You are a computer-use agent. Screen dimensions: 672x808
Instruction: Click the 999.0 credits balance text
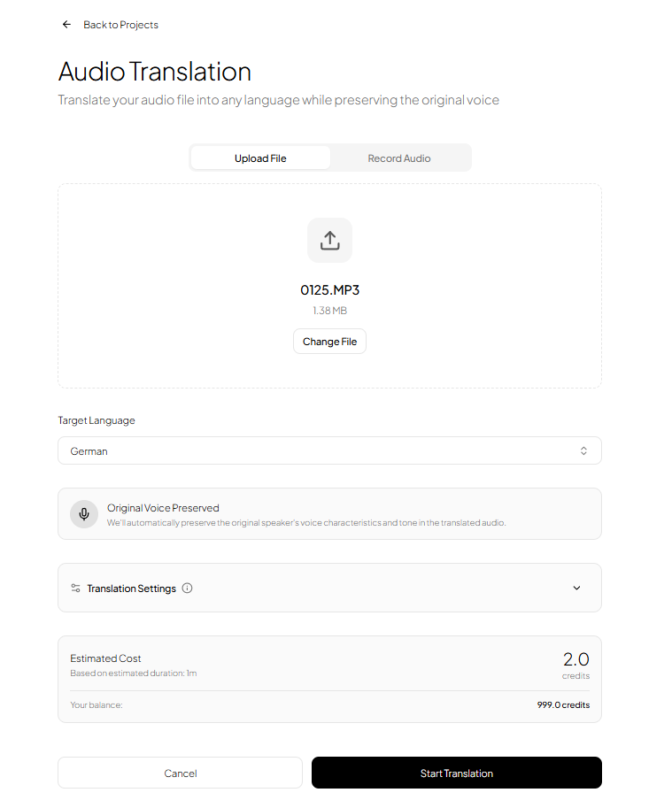click(x=563, y=704)
